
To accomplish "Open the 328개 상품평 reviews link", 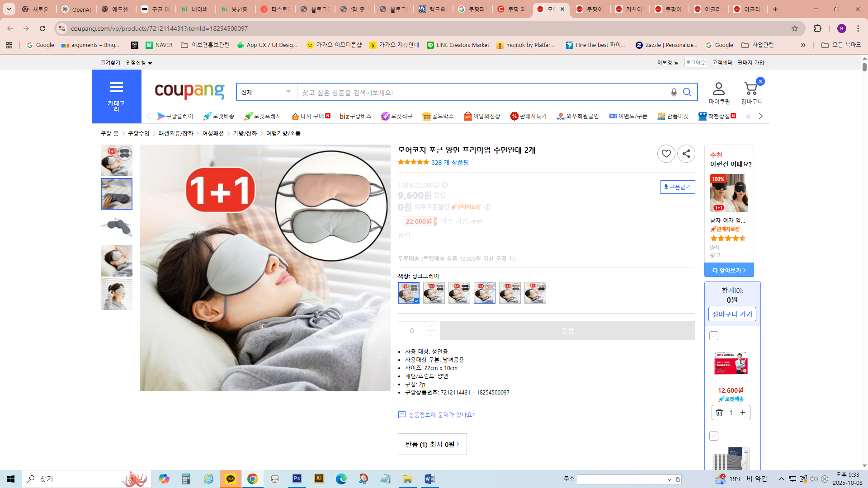I will 449,163.
